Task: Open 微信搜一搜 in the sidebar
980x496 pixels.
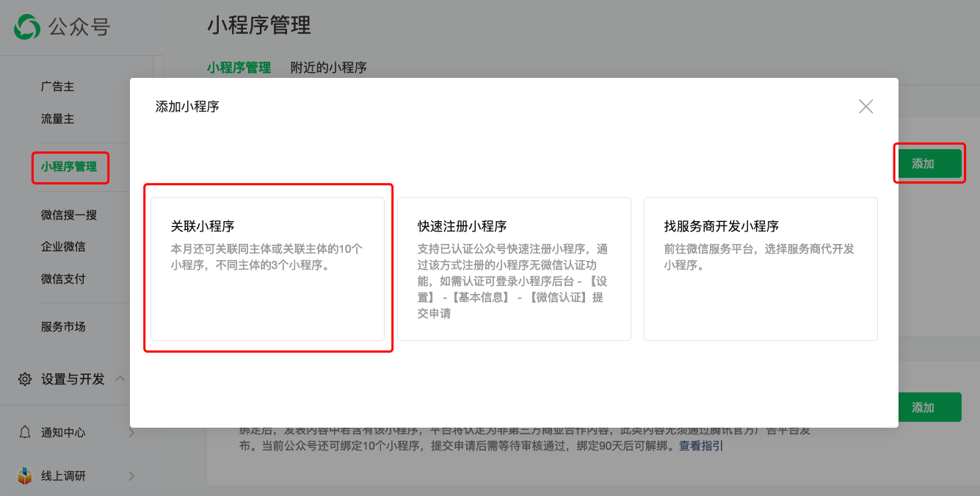Action: 69,215
